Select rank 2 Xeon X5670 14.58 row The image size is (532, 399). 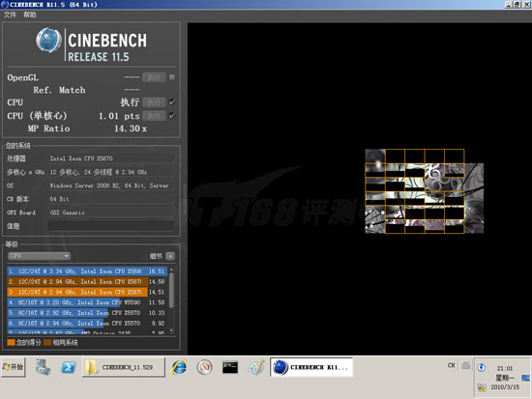point(87,282)
